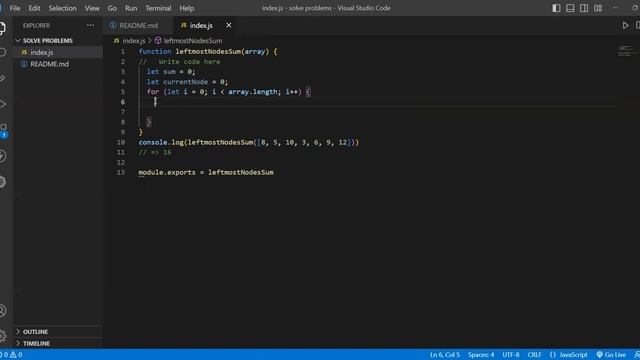Viewport: 640px width, 360px height.
Task: Click the minimap code preview
Action: click(626, 51)
